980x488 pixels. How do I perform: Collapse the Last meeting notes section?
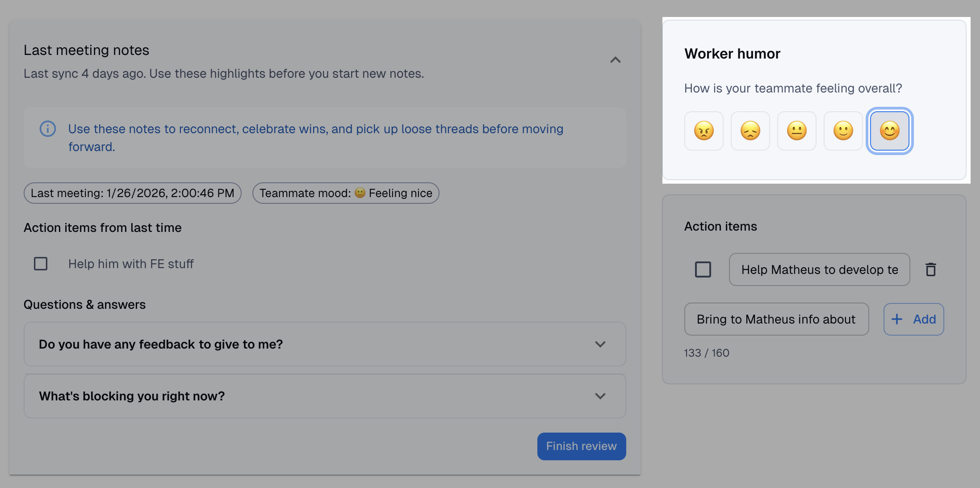point(615,60)
